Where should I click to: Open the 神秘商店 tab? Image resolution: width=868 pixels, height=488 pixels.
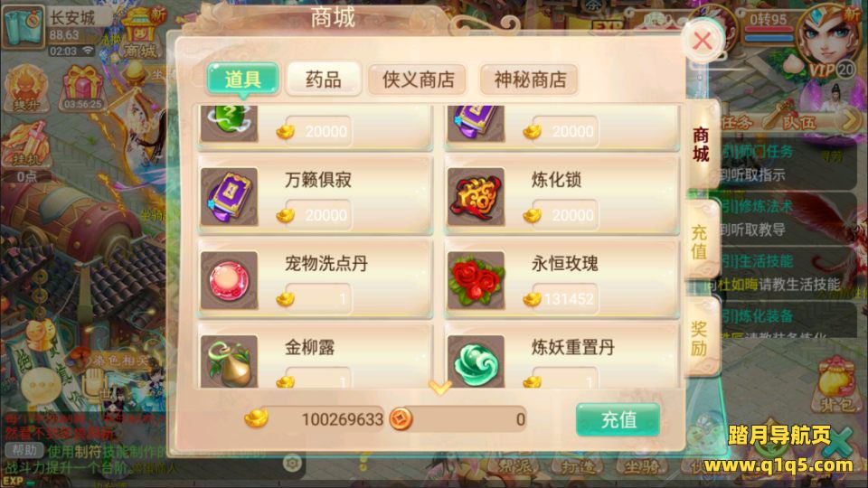pos(530,80)
